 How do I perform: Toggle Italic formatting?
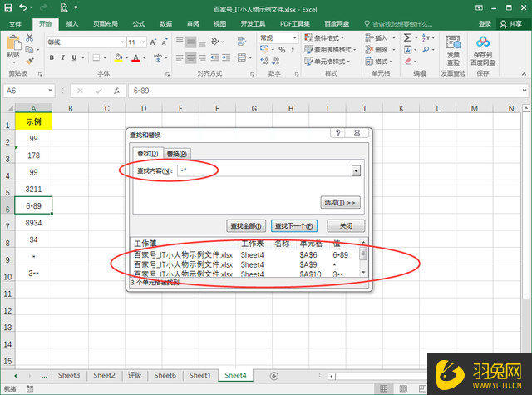point(63,57)
